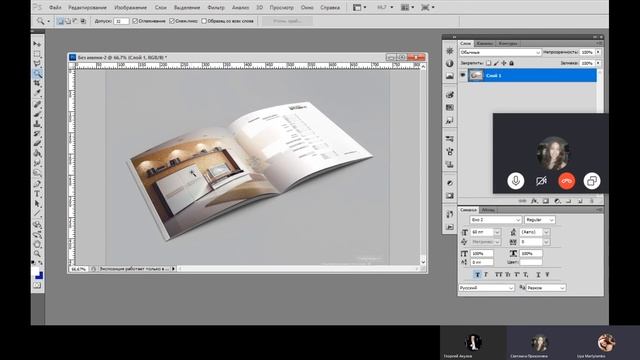
Task: Select the Healing Brush tool
Action: (37, 104)
